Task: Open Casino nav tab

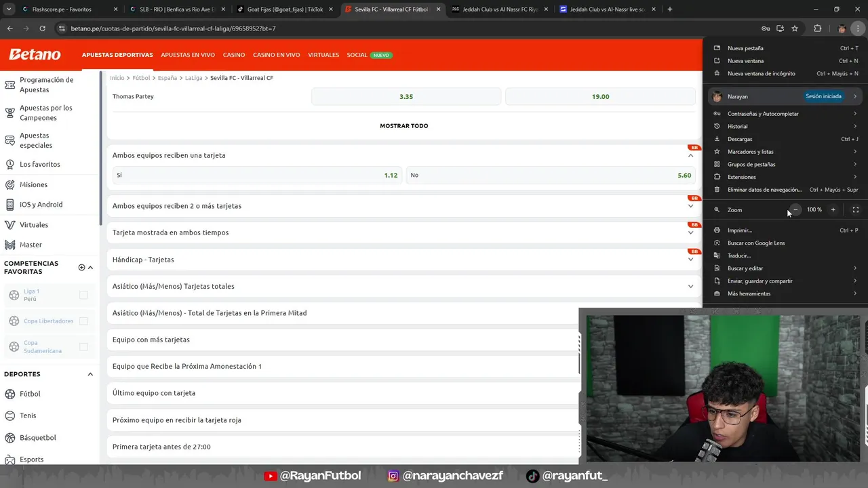Action: tap(234, 55)
